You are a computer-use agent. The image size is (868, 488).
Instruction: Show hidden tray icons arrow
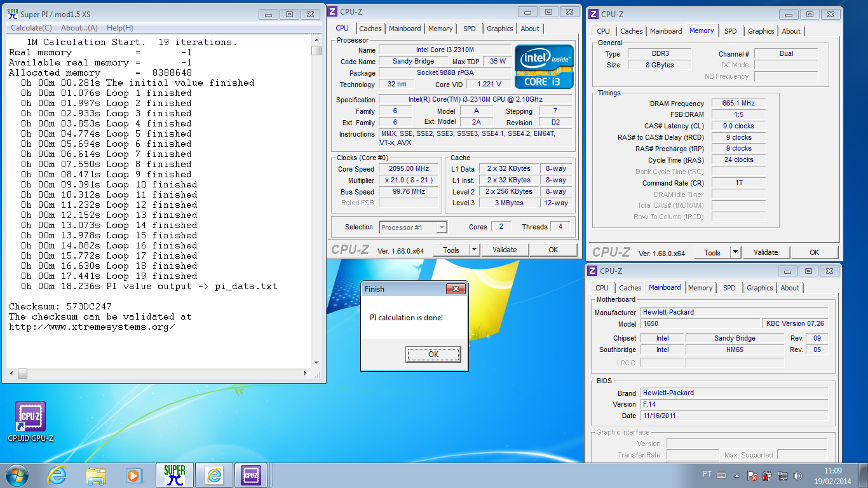point(737,475)
